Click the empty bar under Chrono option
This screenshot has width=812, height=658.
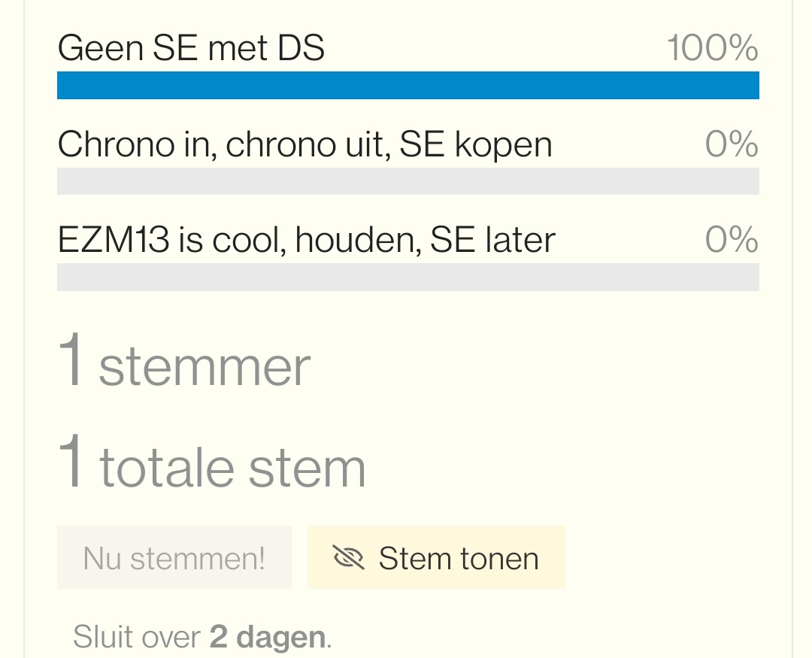[408, 181]
